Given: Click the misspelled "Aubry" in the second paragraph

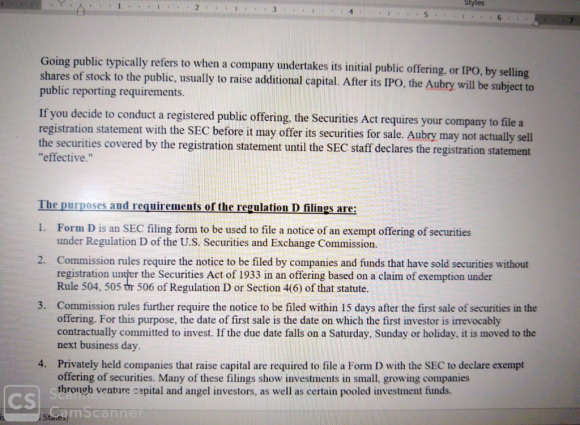Looking at the screenshot, I should [422, 135].
